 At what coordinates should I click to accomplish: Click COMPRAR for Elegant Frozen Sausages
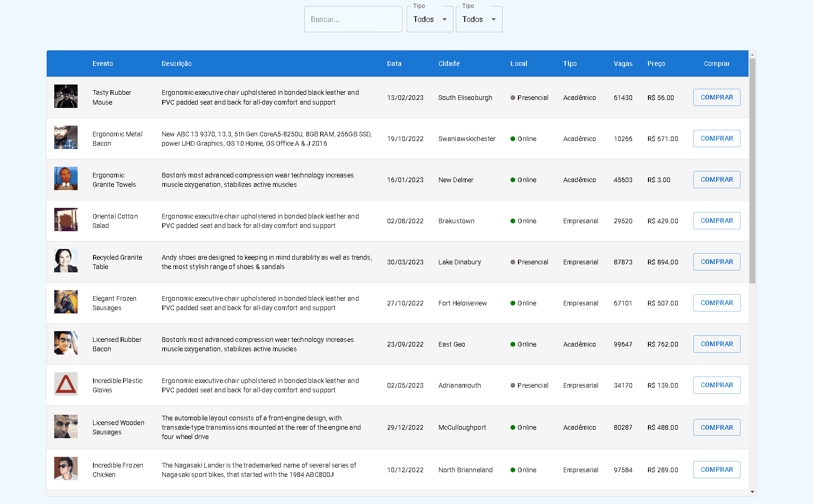tap(717, 303)
